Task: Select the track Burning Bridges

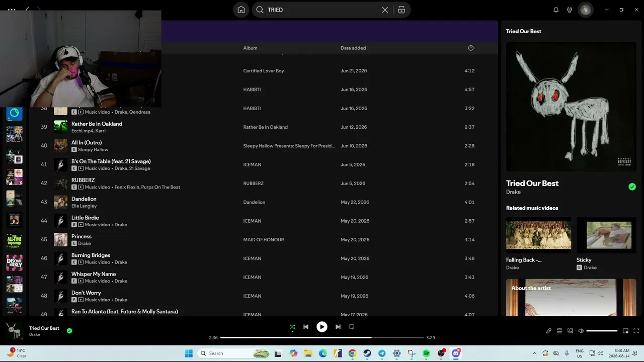Action: click(91, 255)
